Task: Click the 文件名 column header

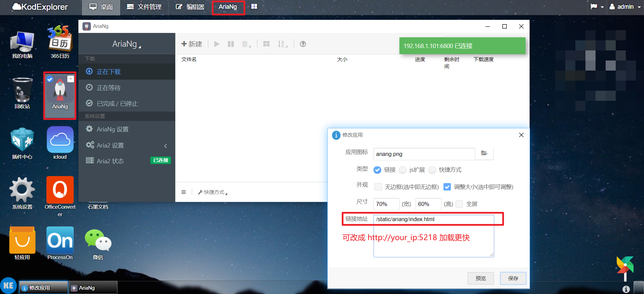Action: (189, 59)
